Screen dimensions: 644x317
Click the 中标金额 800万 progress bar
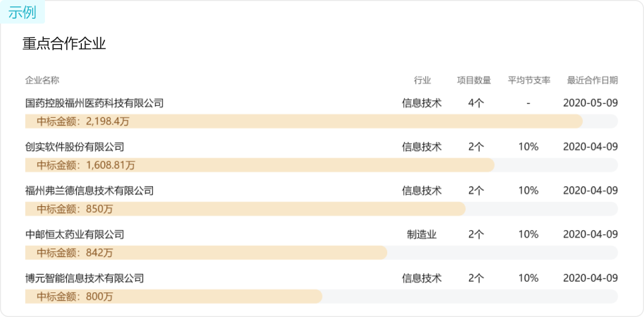coord(321,297)
